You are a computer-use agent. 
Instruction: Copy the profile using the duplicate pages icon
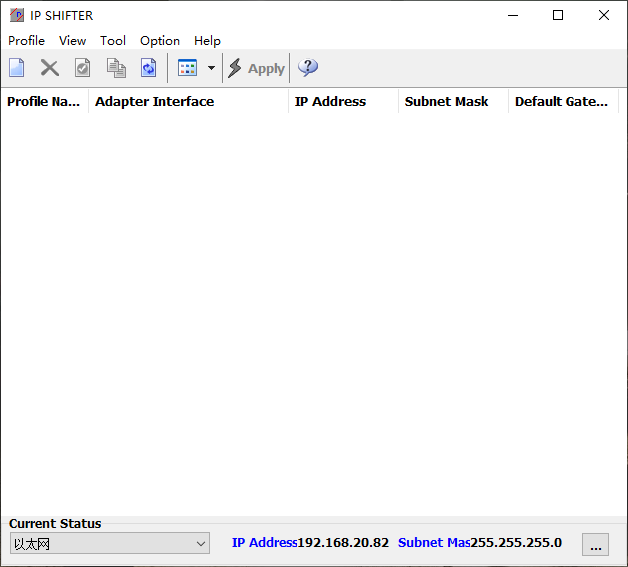tap(116, 68)
